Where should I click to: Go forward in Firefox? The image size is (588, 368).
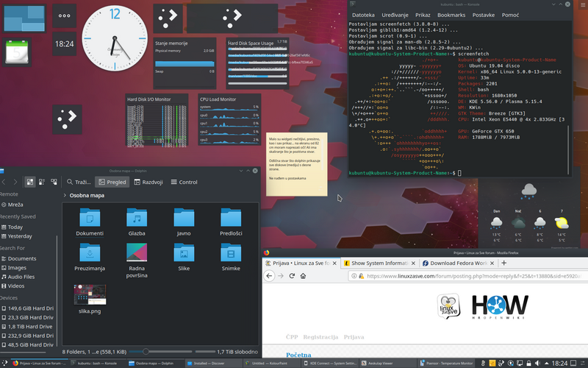click(281, 276)
